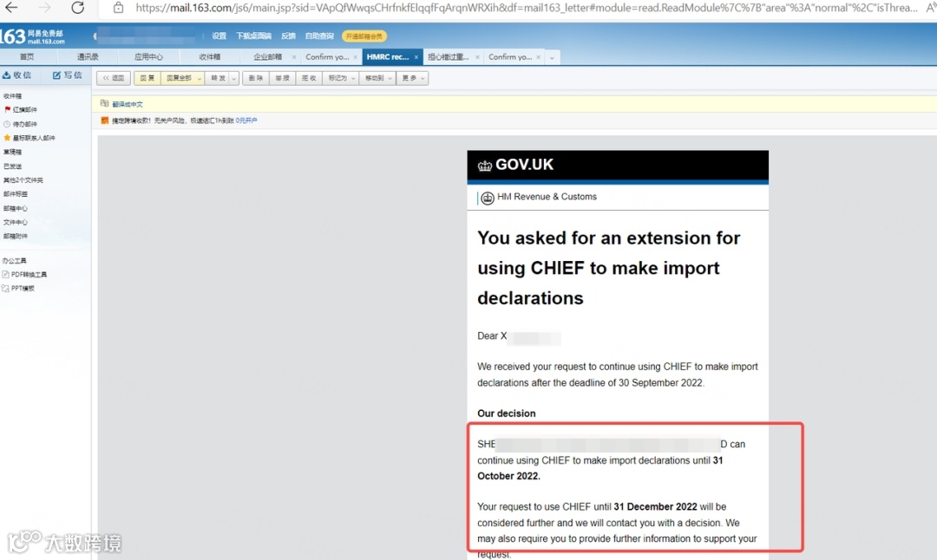Viewport: 937px width, 560px height.
Task: Click 写信 to compose mail
Action: coord(72,75)
